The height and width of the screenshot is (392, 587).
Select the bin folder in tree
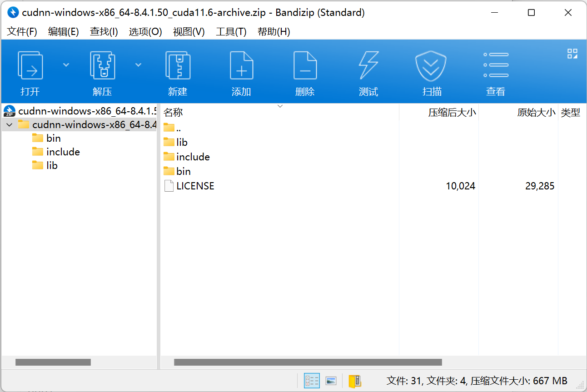pos(46,138)
